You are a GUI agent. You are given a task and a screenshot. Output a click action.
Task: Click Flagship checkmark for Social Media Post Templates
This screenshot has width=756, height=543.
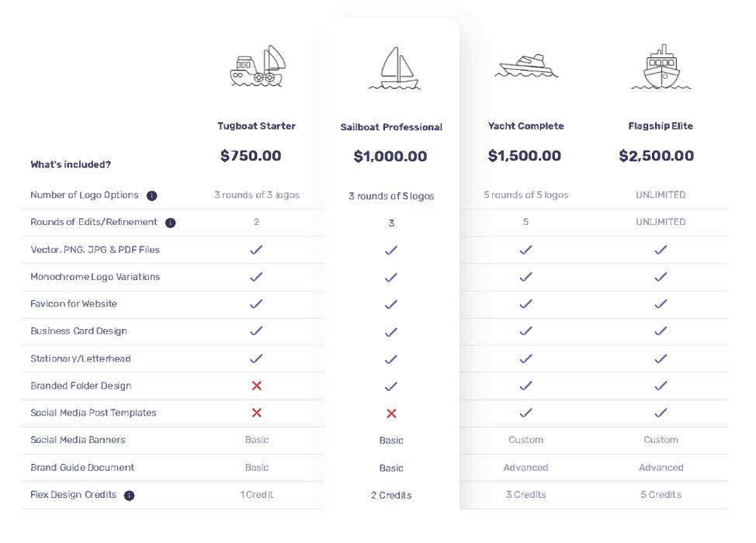(661, 413)
